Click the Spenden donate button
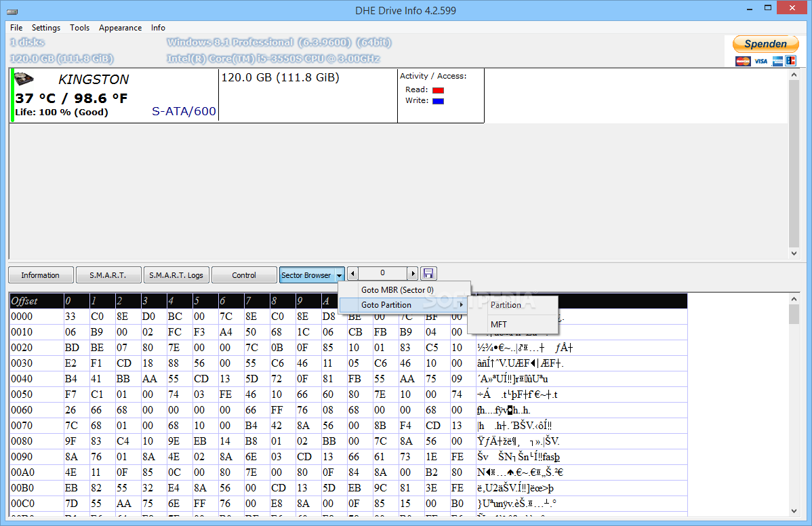812x526 pixels. pos(765,44)
